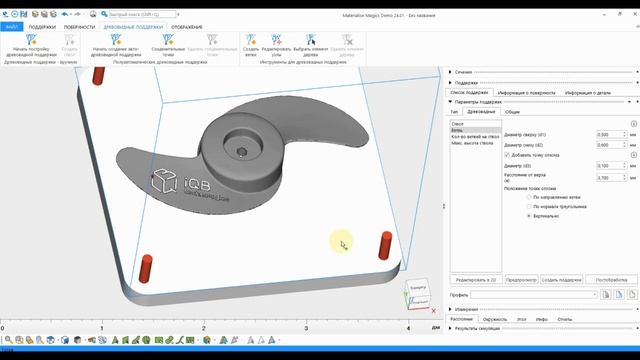The image size is (640, 360).
Task: Click the breakpoint diameter (d3) value field
Action: point(609,166)
